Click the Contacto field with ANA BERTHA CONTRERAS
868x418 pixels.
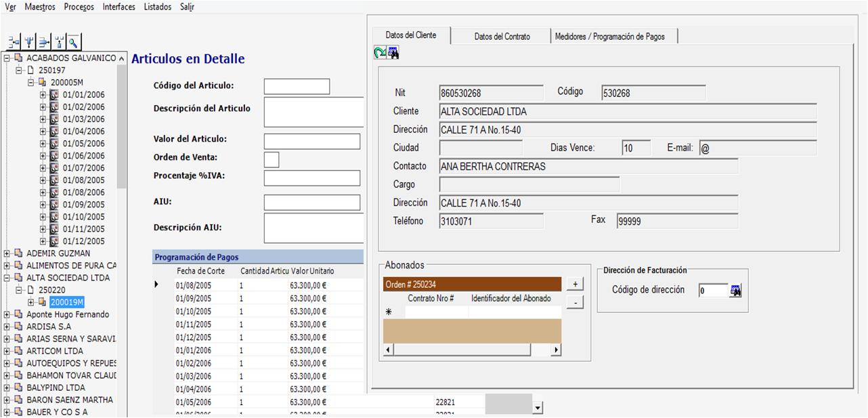(589, 166)
